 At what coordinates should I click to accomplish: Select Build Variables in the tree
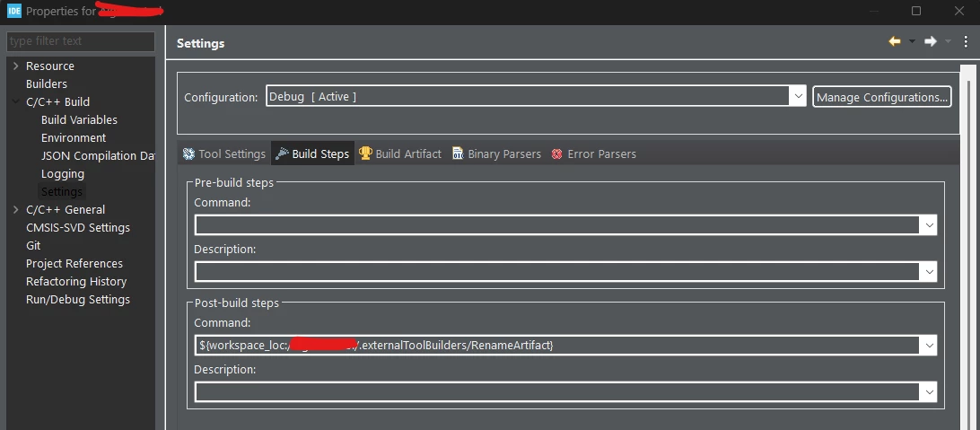click(79, 119)
